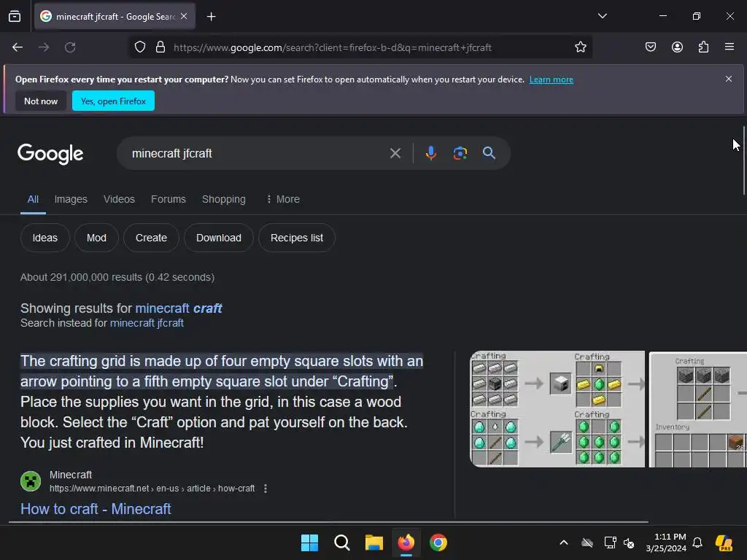Clear the search query with X
Image resolution: width=747 pixels, height=560 pixels.
(395, 153)
